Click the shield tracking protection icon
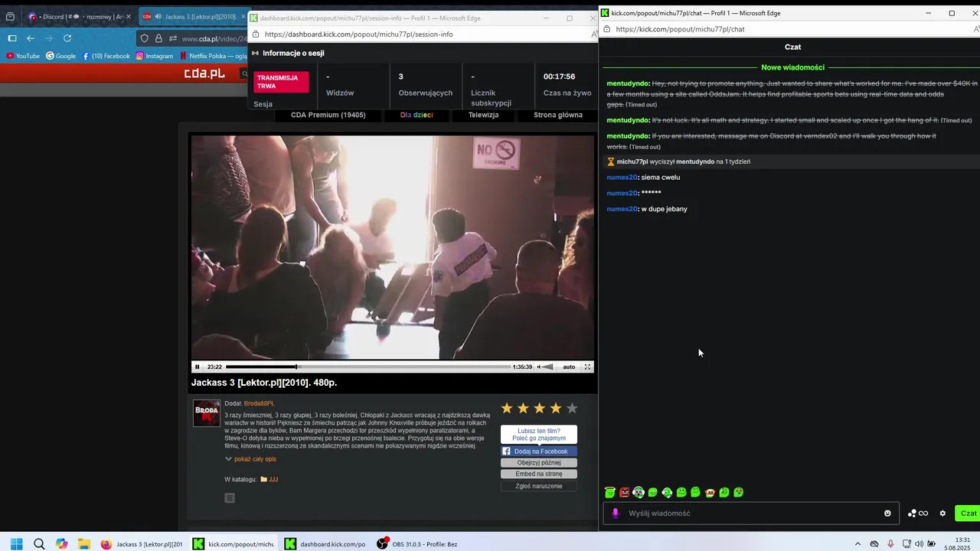Image resolution: width=980 pixels, height=551 pixels. 145,38
